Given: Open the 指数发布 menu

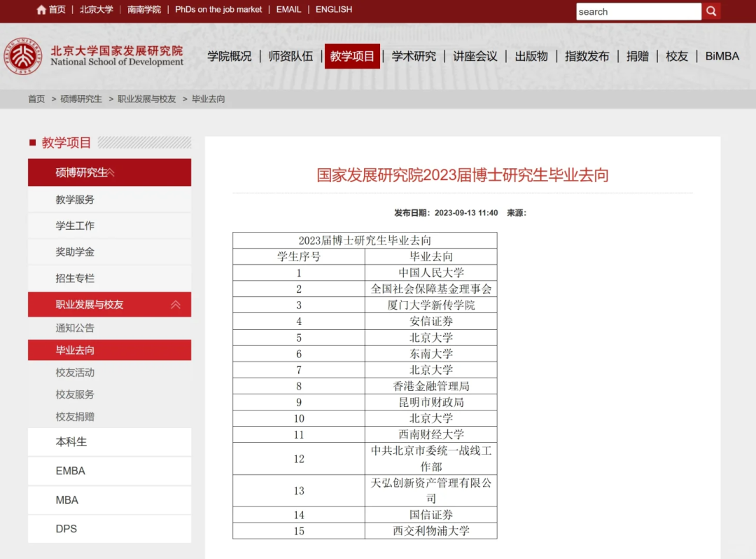Looking at the screenshot, I should click(x=587, y=57).
